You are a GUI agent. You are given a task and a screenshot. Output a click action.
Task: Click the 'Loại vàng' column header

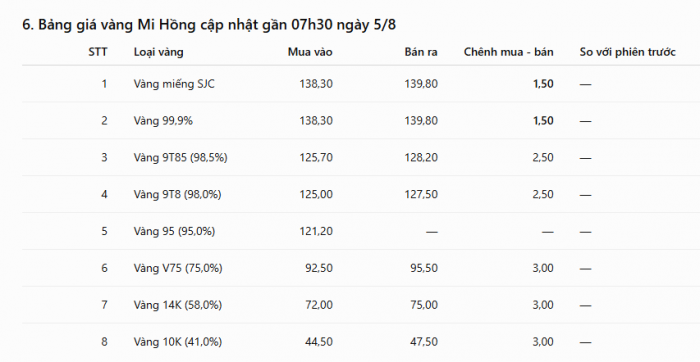158,52
